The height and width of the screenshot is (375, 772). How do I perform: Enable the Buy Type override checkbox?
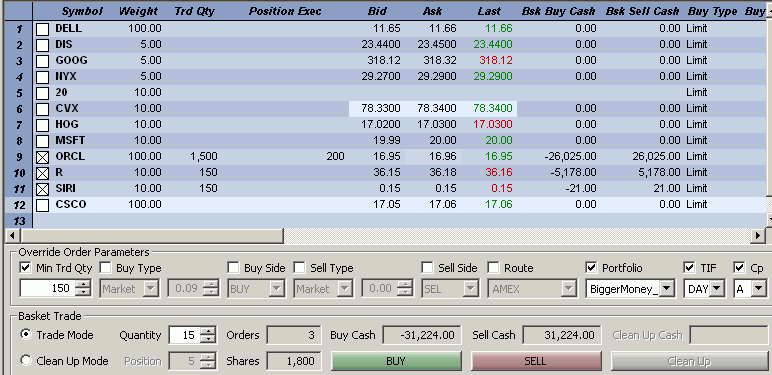pos(105,268)
